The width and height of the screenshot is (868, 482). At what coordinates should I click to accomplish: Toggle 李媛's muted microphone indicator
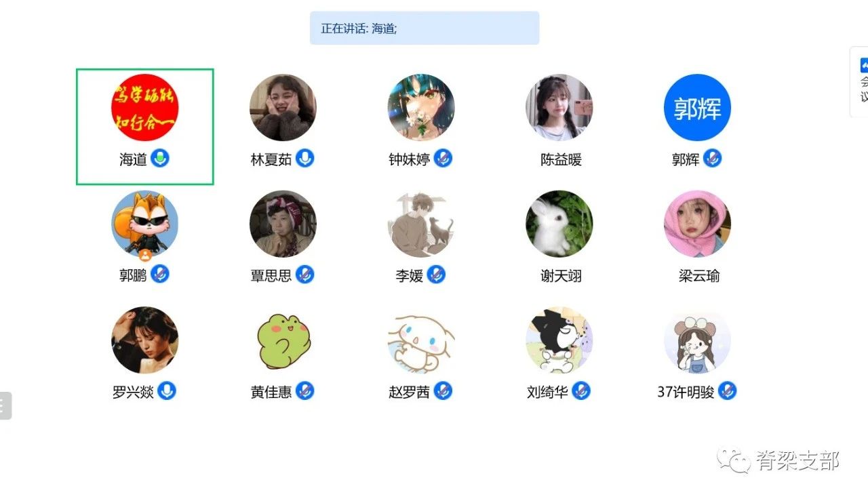click(x=436, y=275)
